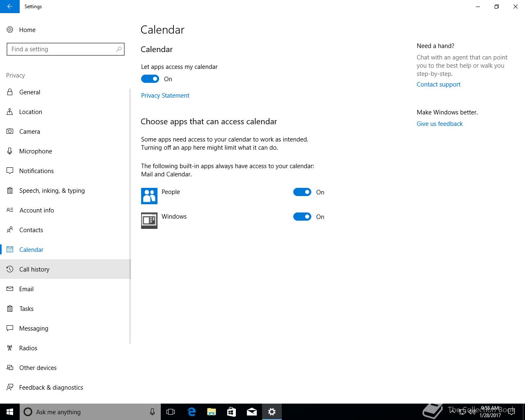
Task: Go to Home in Settings
Action: pyautogui.click(x=66, y=30)
